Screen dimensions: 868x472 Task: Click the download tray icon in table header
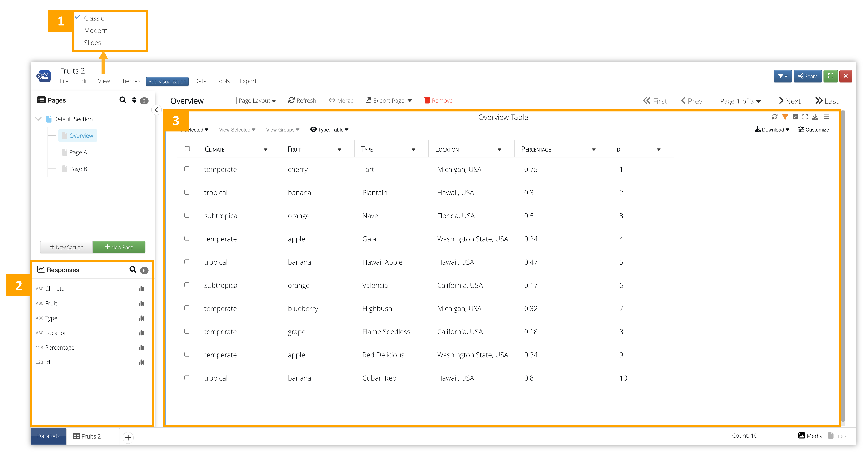tap(815, 117)
